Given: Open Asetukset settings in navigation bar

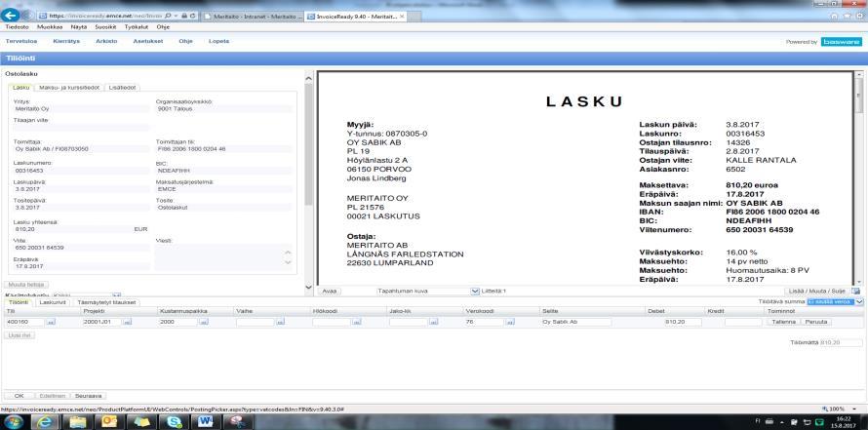Looking at the screenshot, I should tap(148, 42).
